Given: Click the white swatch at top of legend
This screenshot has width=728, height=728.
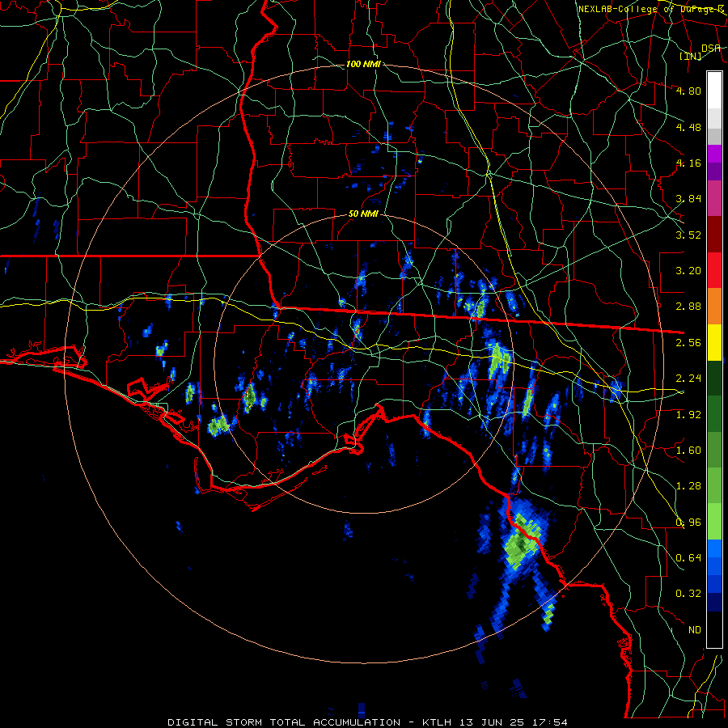Looking at the screenshot, I should coord(714,91).
